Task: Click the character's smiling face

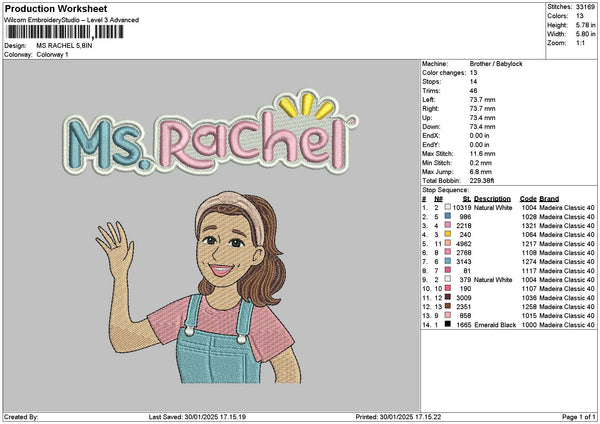Action: pyautogui.click(x=222, y=253)
